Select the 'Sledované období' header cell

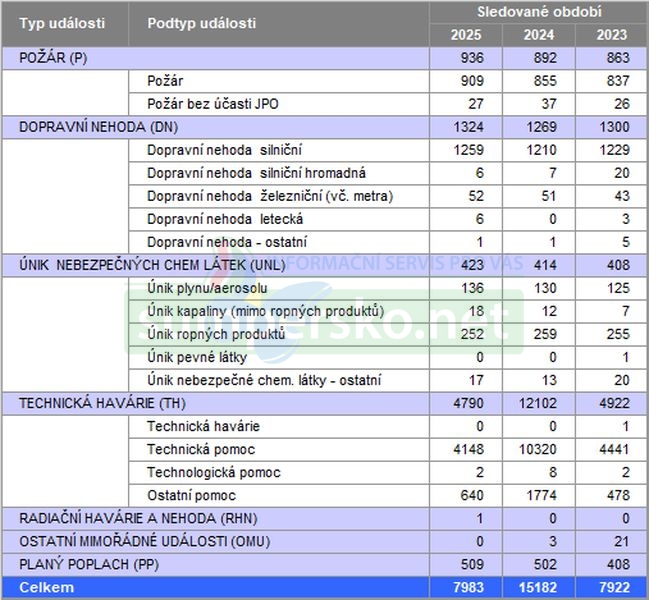pos(538,12)
